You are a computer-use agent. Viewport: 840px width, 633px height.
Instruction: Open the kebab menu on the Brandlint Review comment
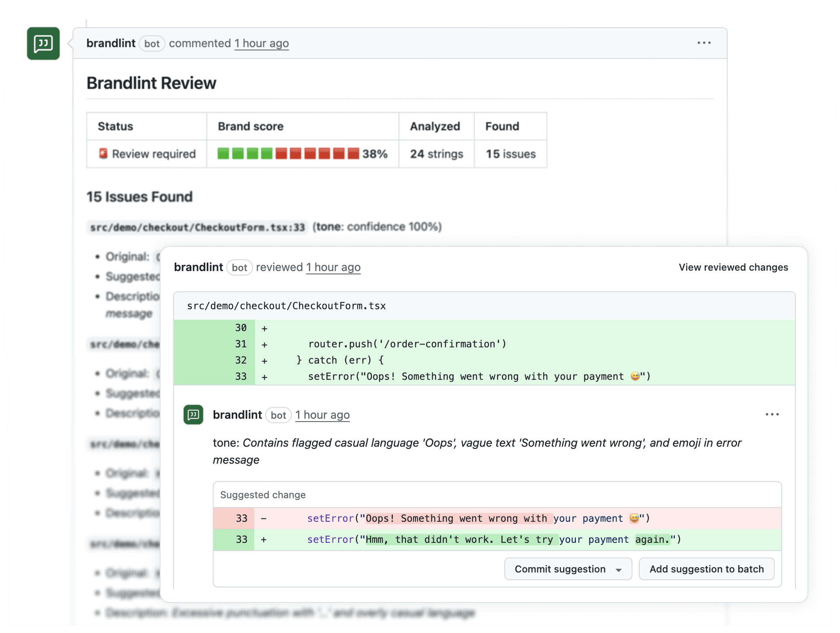point(704,43)
